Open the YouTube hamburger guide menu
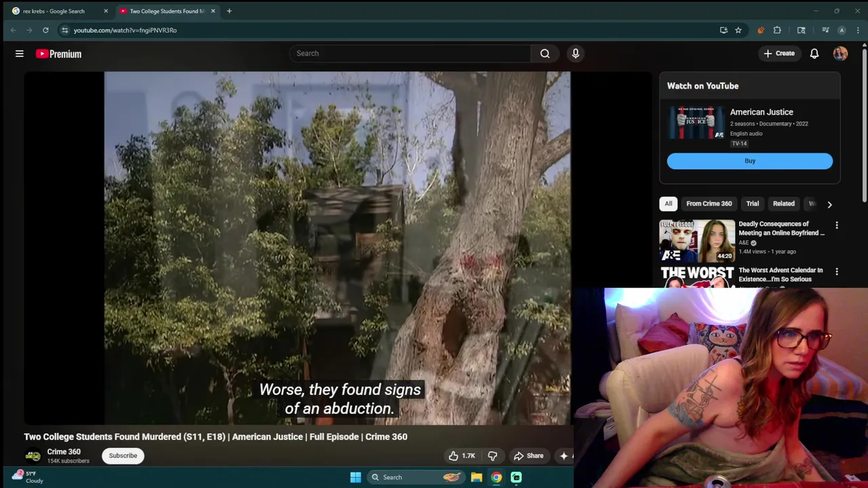Screen dimensions: 868x488 [x=20, y=54]
